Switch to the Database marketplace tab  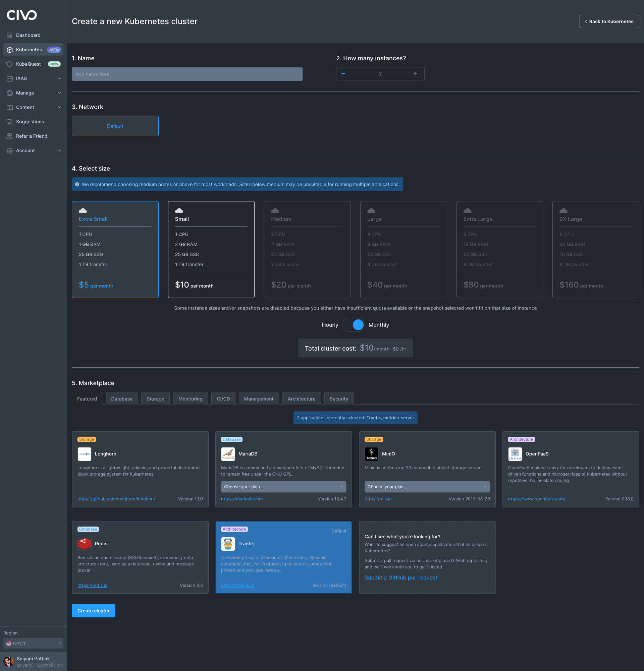pyautogui.click(x=122, y=399)
